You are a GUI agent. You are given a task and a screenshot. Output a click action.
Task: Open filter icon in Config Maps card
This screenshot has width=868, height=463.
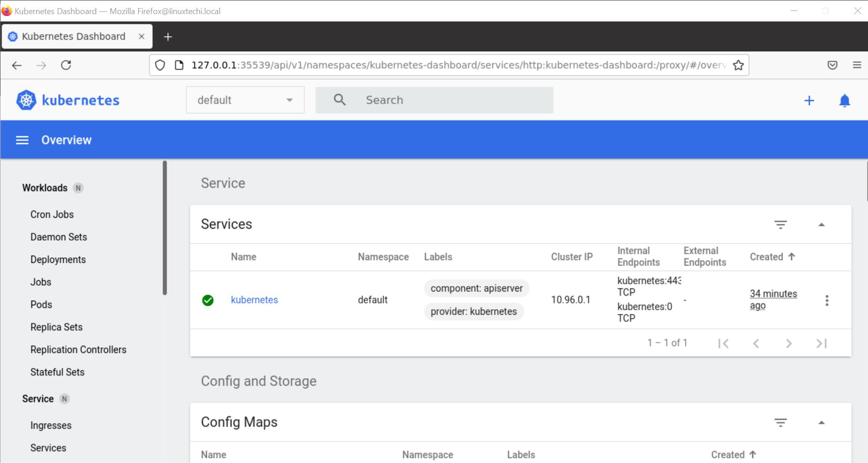point(781,423)
